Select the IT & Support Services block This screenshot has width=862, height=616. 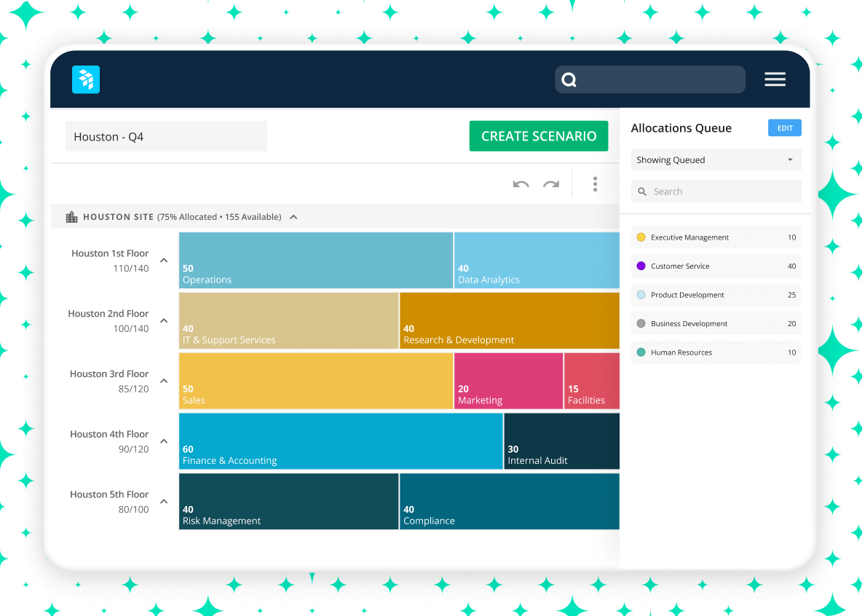point(288,320)
